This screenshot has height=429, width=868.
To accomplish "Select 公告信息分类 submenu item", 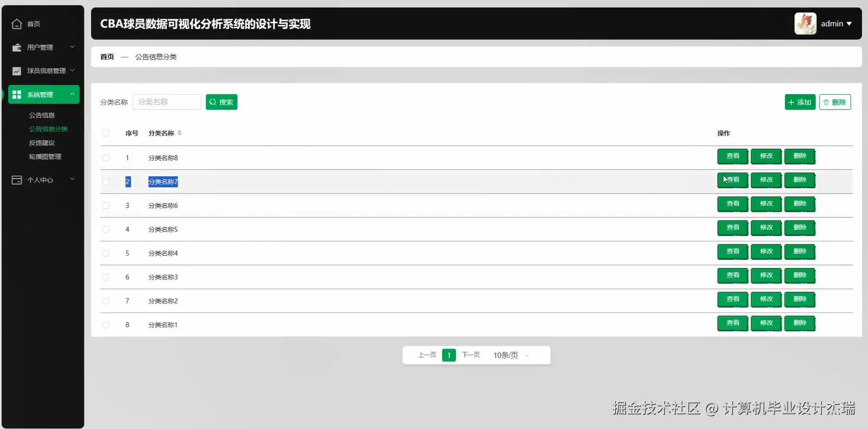I will (49, 129).
